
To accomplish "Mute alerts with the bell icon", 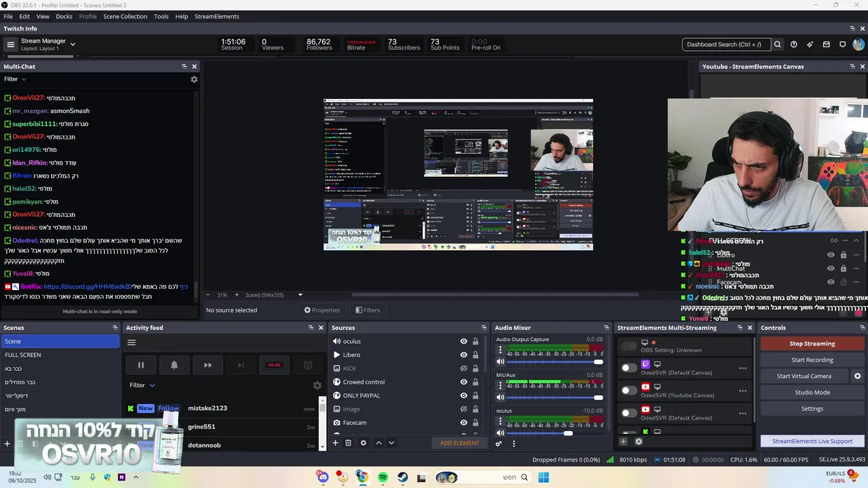I will click(174, 365).
